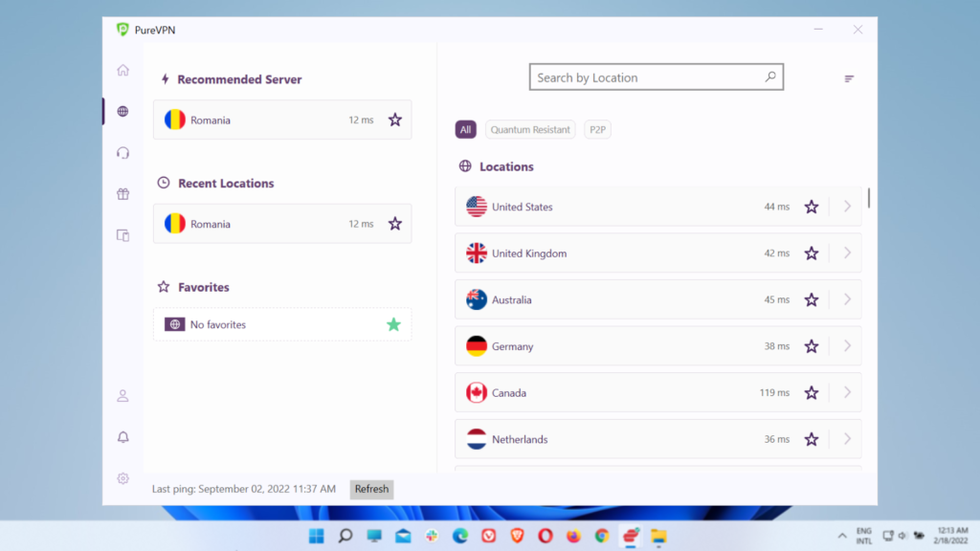Viewport: 980px width, 551px height.
Task: Connect to Canada location
Action: click(x=658, y=392)
